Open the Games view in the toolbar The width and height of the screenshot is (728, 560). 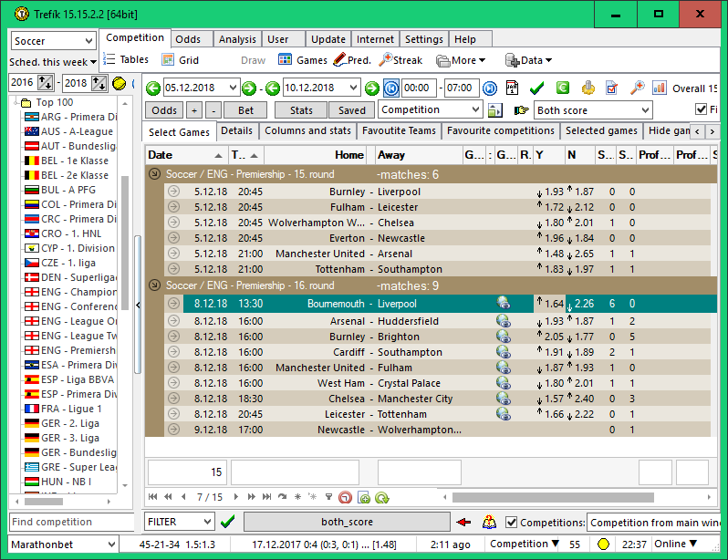pos(302,60)
